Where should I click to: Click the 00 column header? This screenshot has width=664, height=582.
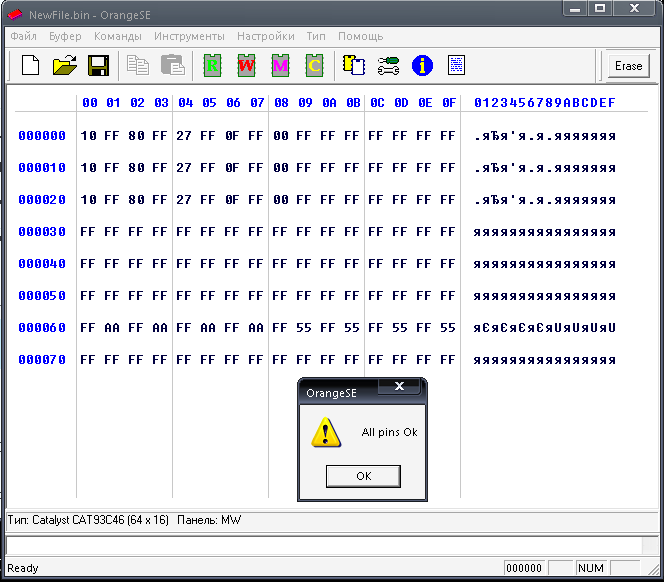point(89,103)
